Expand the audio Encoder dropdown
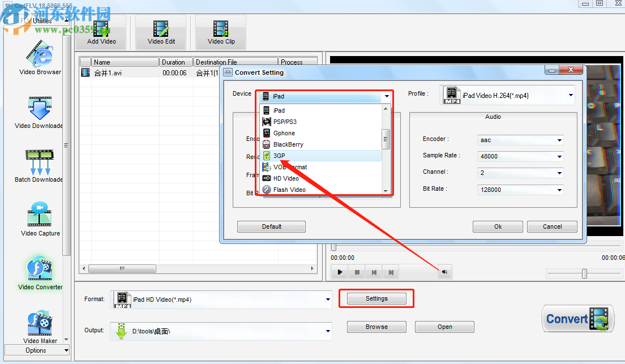Viewport: 625px width, 364px height. (x=559, y=140)
